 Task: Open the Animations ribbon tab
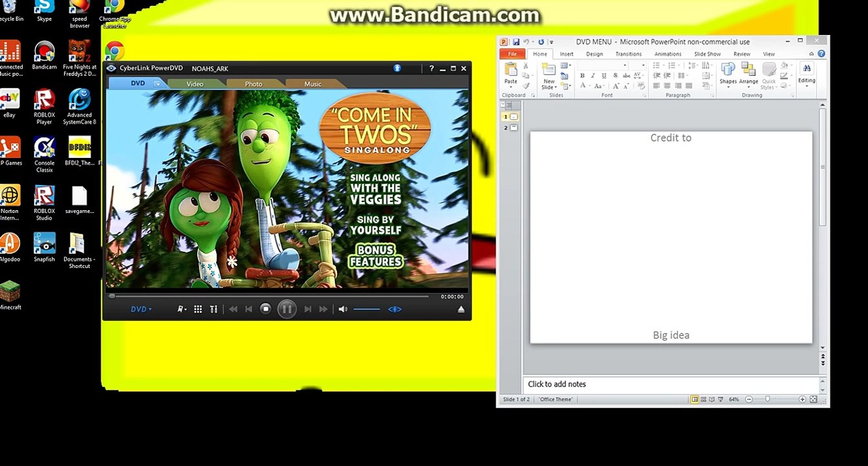pos(668,54)
